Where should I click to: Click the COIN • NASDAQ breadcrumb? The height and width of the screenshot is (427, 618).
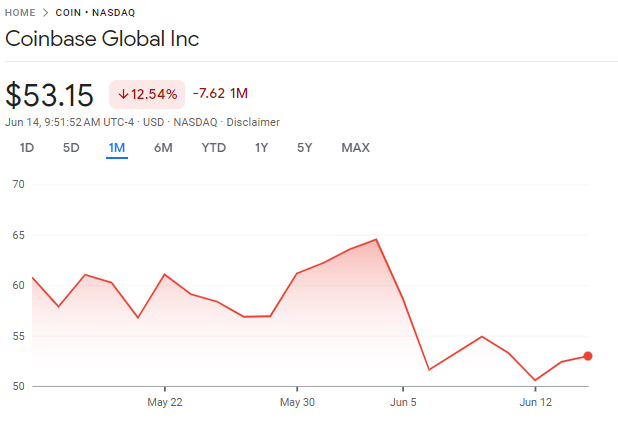(x=95, y=12)
